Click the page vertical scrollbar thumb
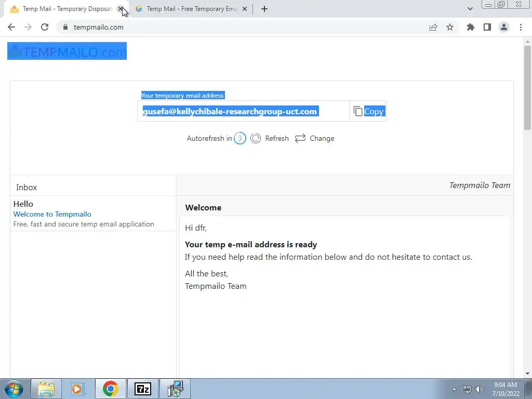 click(527, 87)
